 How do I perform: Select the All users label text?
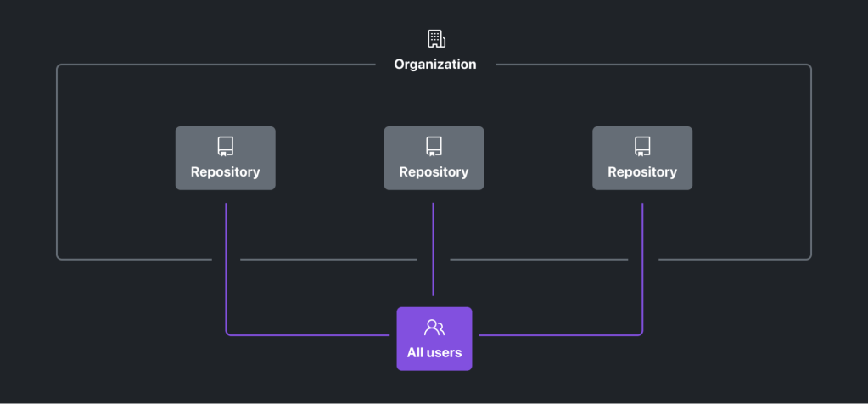tap(434, 352)
